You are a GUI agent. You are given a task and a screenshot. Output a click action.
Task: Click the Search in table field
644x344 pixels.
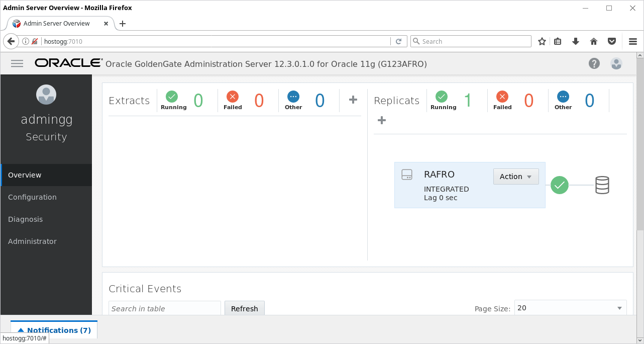pos(165,308)
